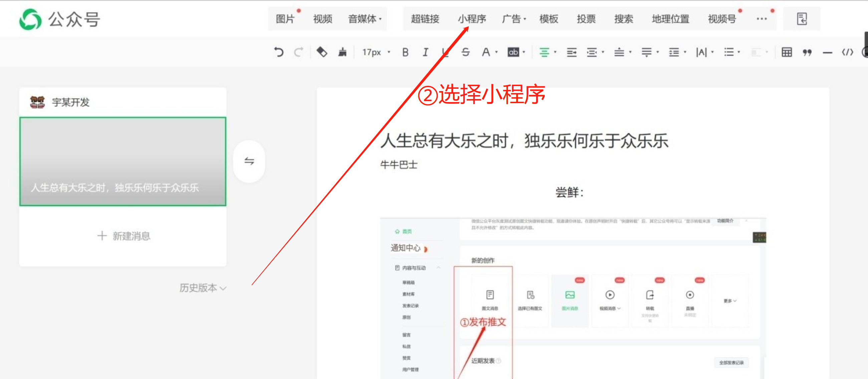Viewport: 868px width, 379px height.
Task: Click the format painter brush icon
Action: pos(342,52)
